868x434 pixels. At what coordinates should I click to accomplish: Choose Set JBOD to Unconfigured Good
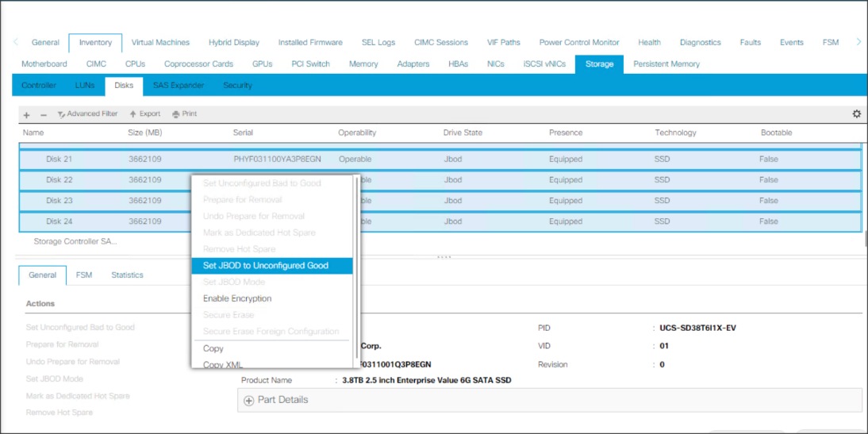271,266
